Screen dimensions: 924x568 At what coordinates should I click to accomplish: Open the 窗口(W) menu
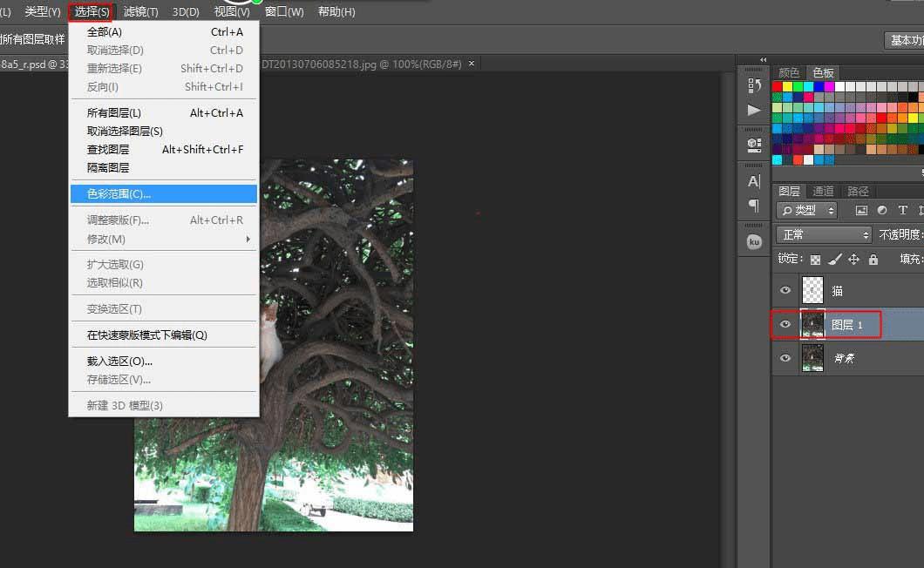pos(284,12)
